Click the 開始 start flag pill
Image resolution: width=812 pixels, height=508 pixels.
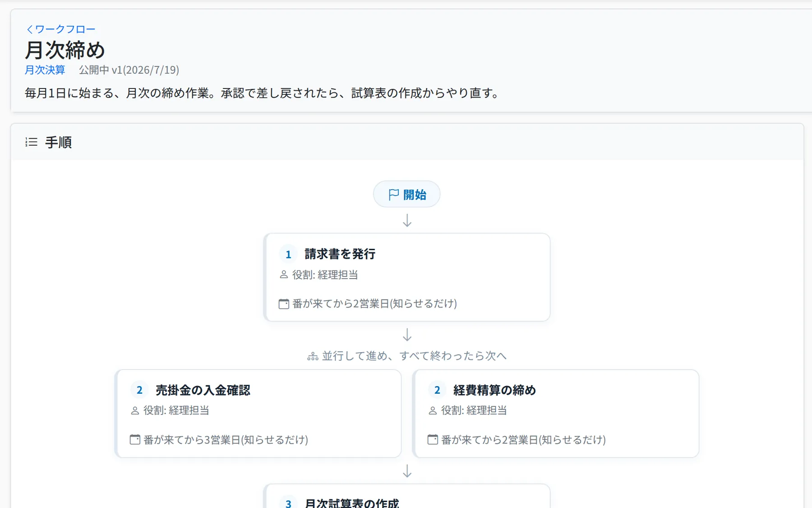407,194
